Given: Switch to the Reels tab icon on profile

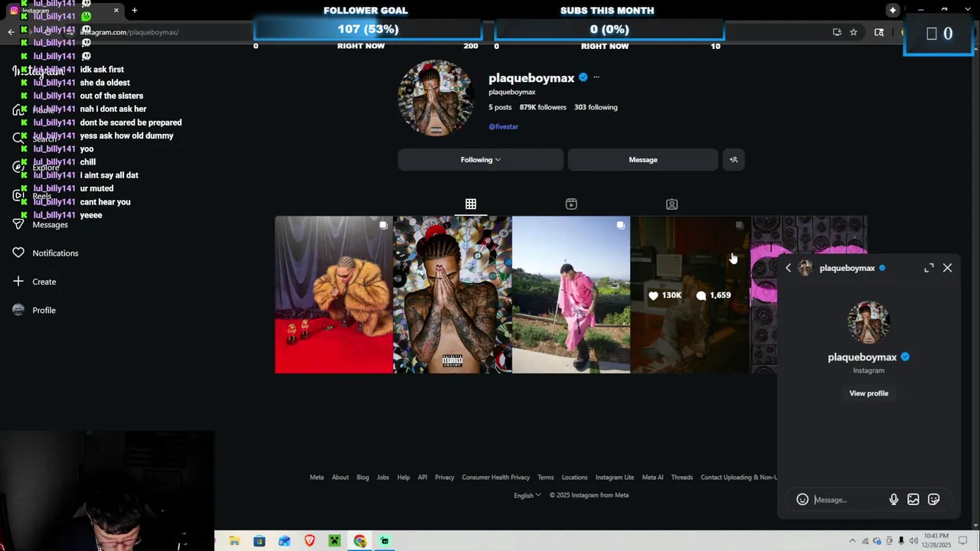Looking at the screenshot, I should [x=571, y=204].
